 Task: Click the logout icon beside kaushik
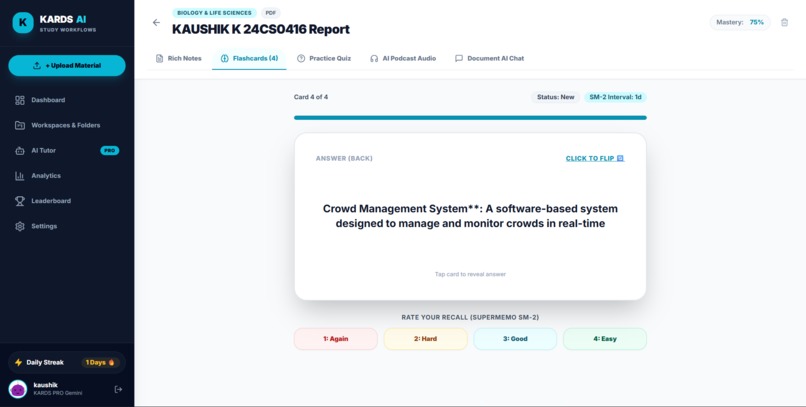tap(118, 389)
